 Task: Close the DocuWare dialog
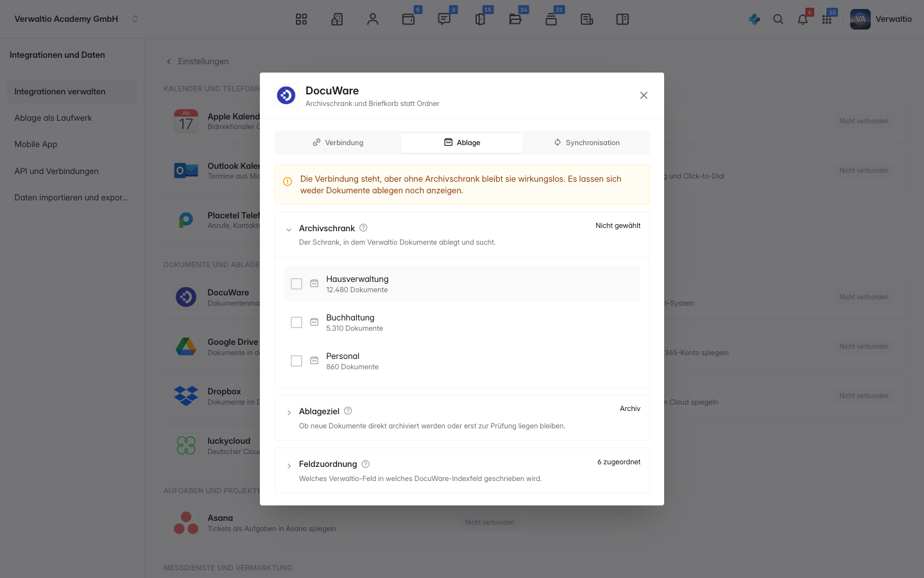(x=644, y=95)
